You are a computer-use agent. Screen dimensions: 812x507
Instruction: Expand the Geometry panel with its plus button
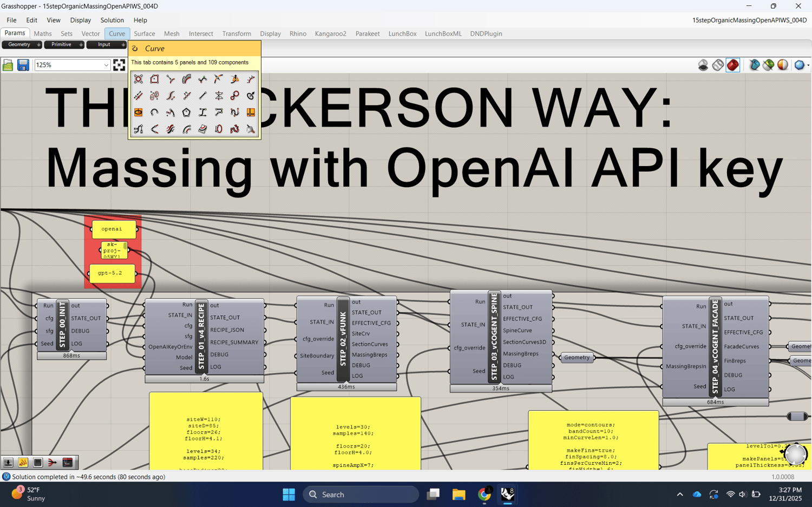click(x=38, y=45)
